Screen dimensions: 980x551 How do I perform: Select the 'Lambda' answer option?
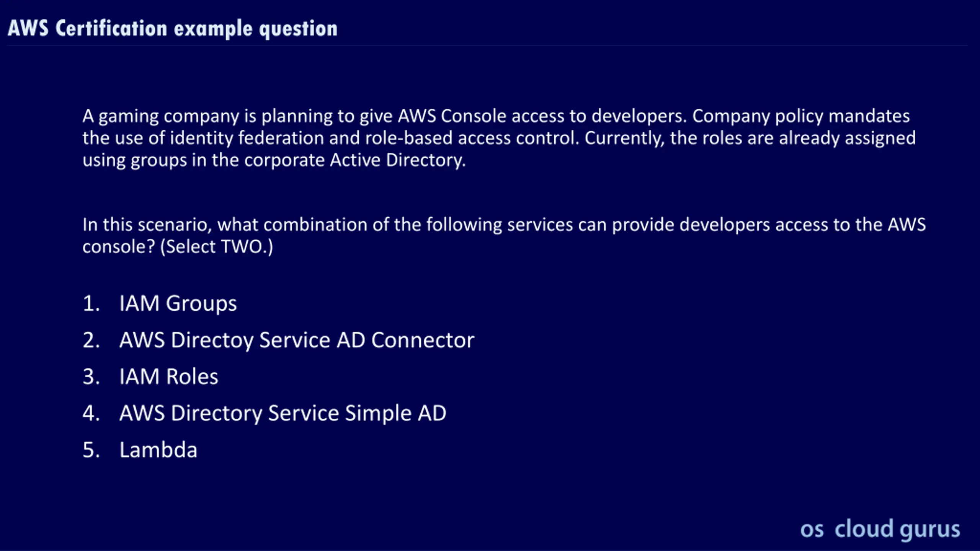pyautogui.click(x=158, y=450)
